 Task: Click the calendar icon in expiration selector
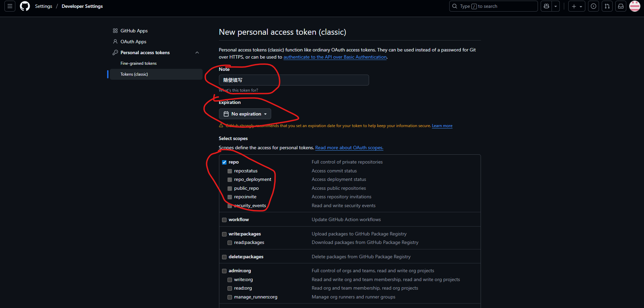click(x=226, y=114)
